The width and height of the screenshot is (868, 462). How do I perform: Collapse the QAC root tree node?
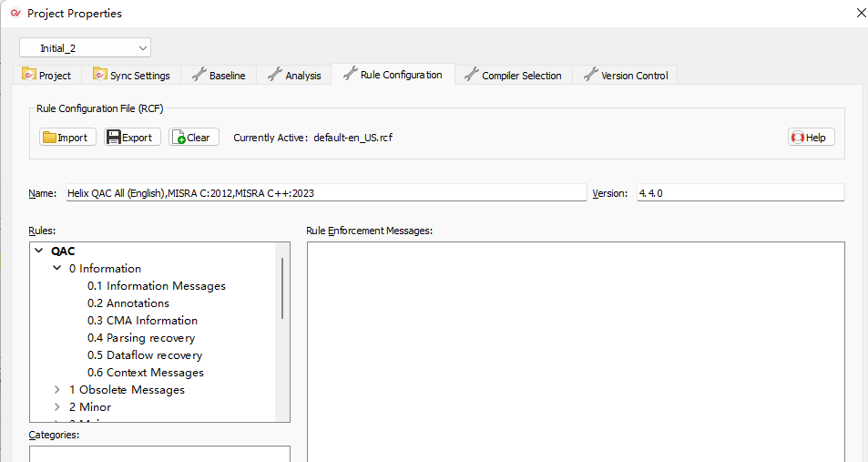click(39, 252)
